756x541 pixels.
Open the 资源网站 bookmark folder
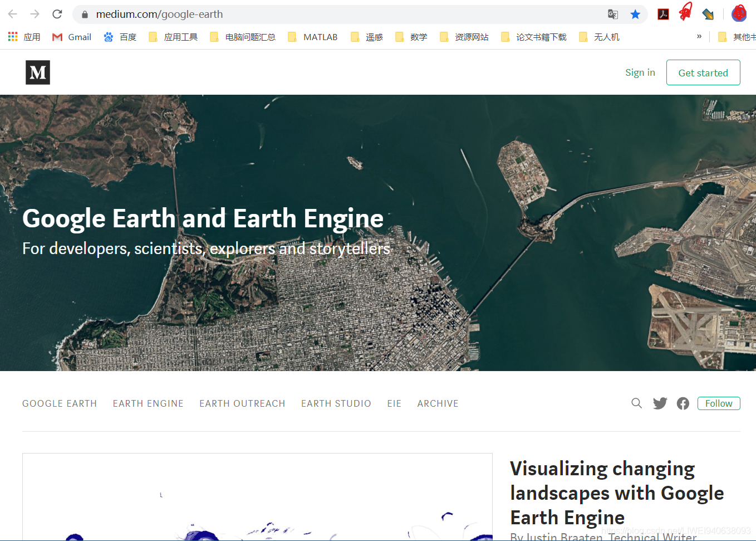pos(464,37)
